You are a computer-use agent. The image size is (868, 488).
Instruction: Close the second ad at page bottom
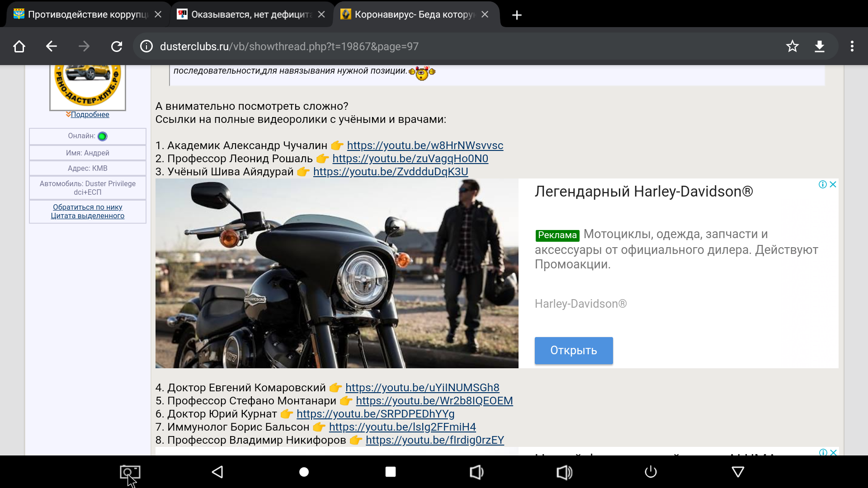pos(833,452)
